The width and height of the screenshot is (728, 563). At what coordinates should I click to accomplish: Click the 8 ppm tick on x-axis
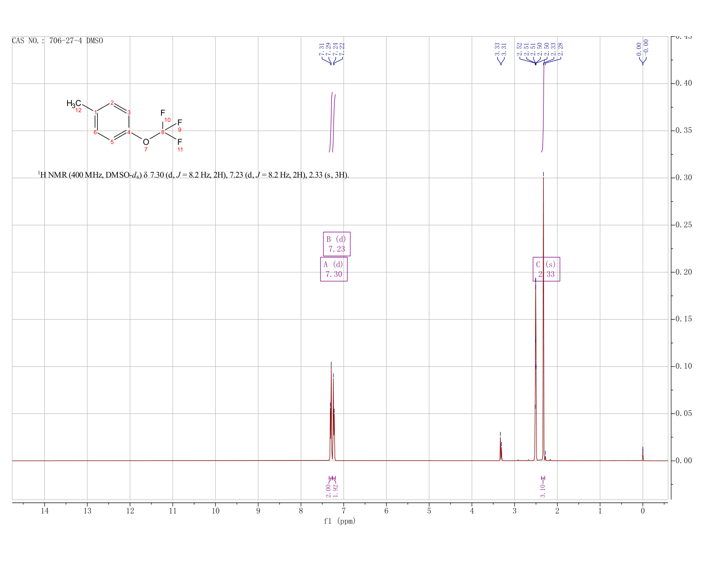(301, 511)
